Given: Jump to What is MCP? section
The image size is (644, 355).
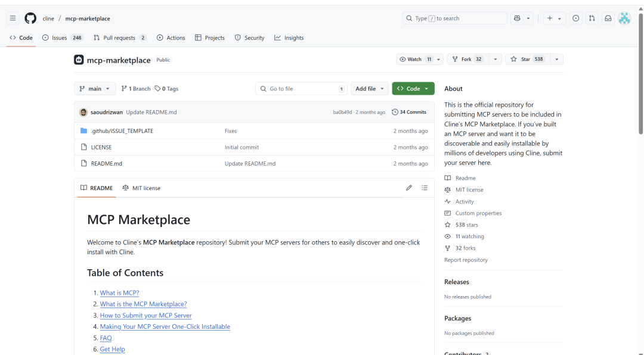Looking at the screenshot, I should click(119, 292).
